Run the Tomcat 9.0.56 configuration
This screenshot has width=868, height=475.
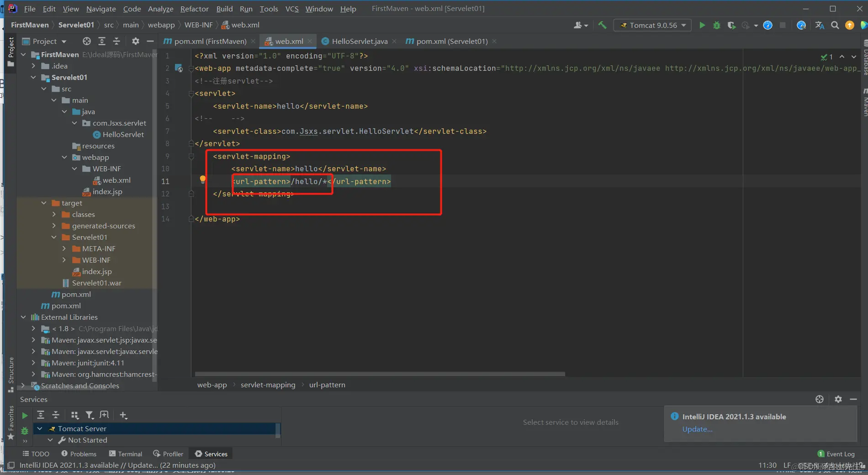(702, 25)
